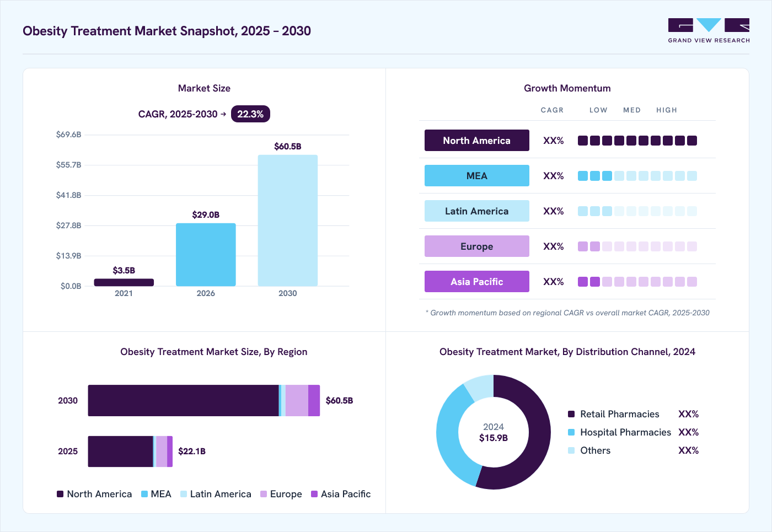772x532 pixels.
Task: Click the Grand View Research logo
Action: tap(709, 31)
